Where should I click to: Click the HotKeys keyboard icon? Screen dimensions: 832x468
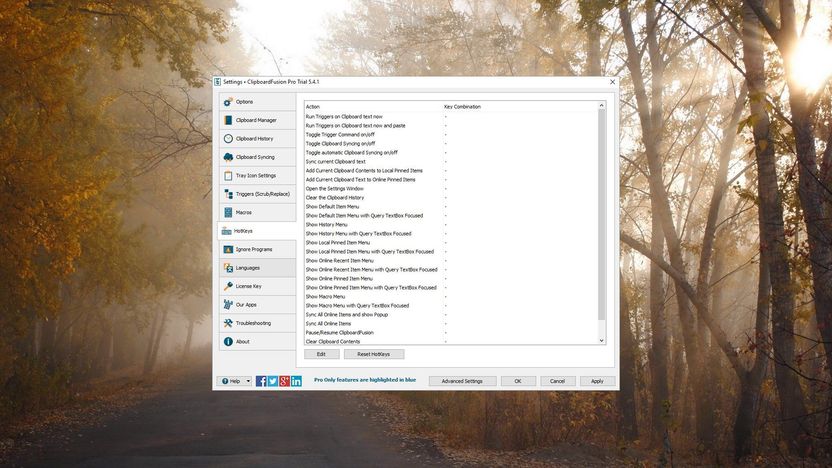(x=227, y=231)
